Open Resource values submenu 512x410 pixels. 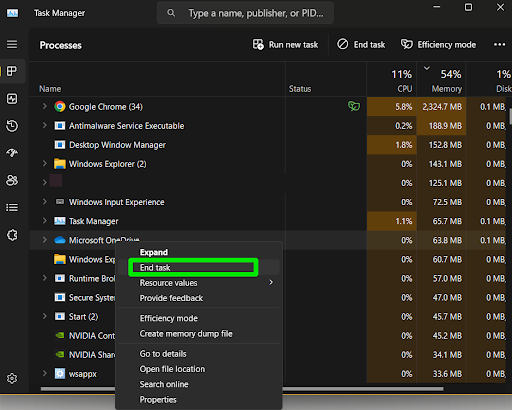click(199, 283)
